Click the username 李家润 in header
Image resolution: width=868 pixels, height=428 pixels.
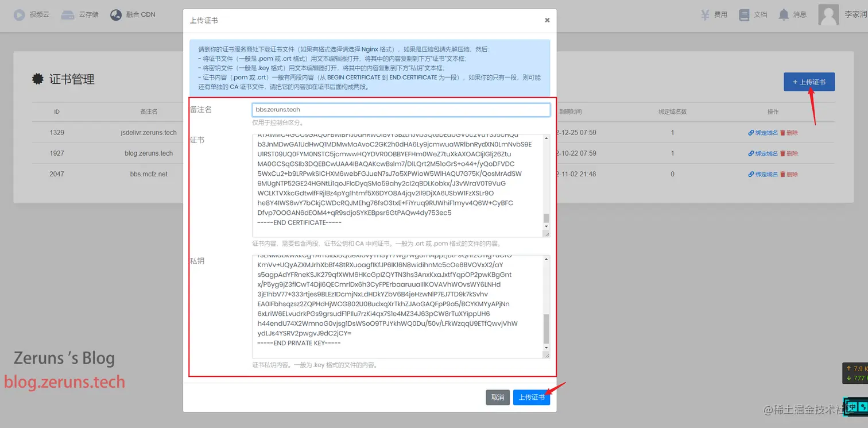pyautogui.click(x=855, y=15)
